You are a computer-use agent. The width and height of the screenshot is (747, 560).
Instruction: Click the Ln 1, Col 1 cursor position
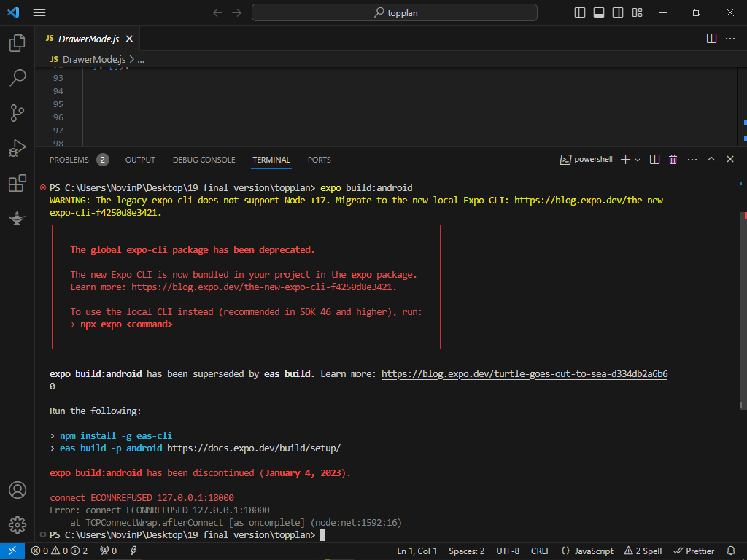point(417,551)
